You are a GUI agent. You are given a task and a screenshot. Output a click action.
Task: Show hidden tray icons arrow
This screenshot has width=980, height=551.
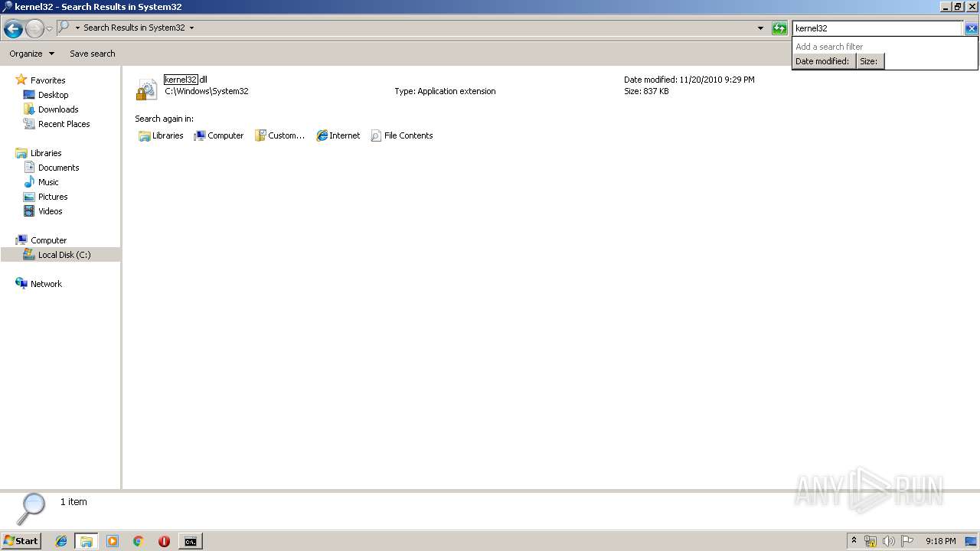click(x=854, y=541)
